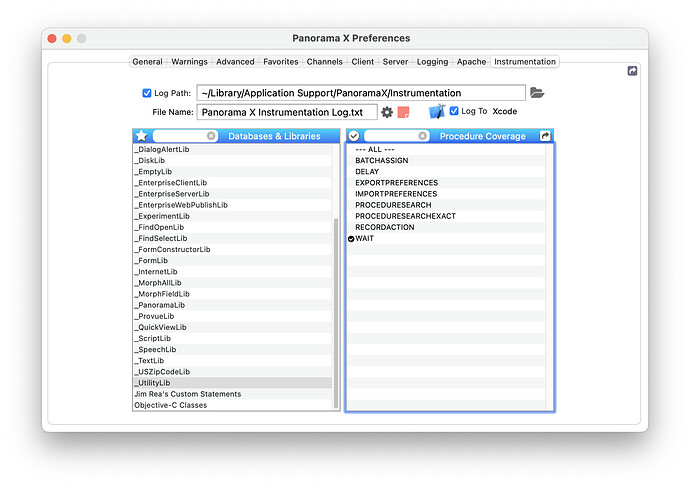The height and width of the screenshot is (487, 690).
Task: Click the star icon in Databases & Libraries header
Action: 142,136
